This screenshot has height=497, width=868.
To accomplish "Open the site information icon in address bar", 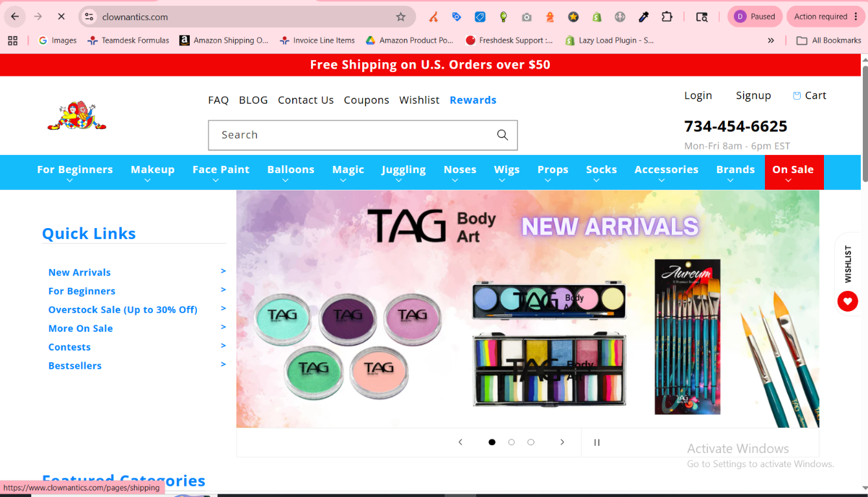I will pos(90,17).
